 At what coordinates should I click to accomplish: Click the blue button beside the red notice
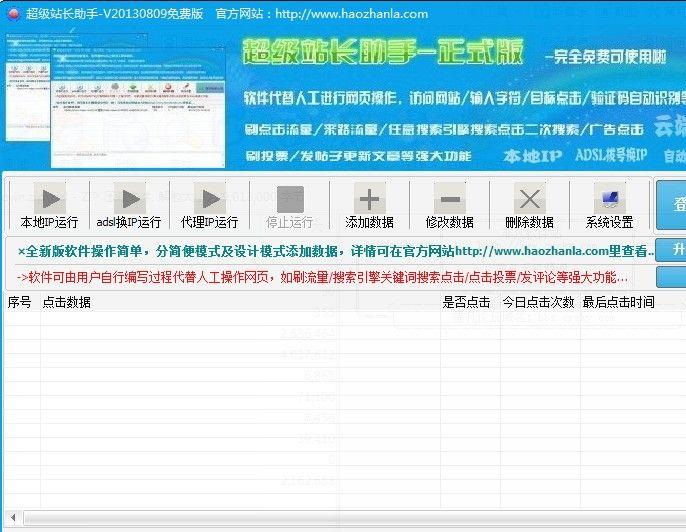672,277
